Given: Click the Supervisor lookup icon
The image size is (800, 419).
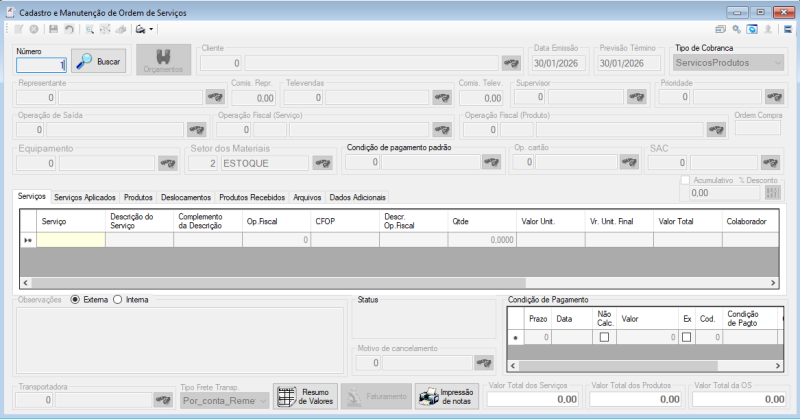Looking at the screenshot, I should click(x=636, y=96).
